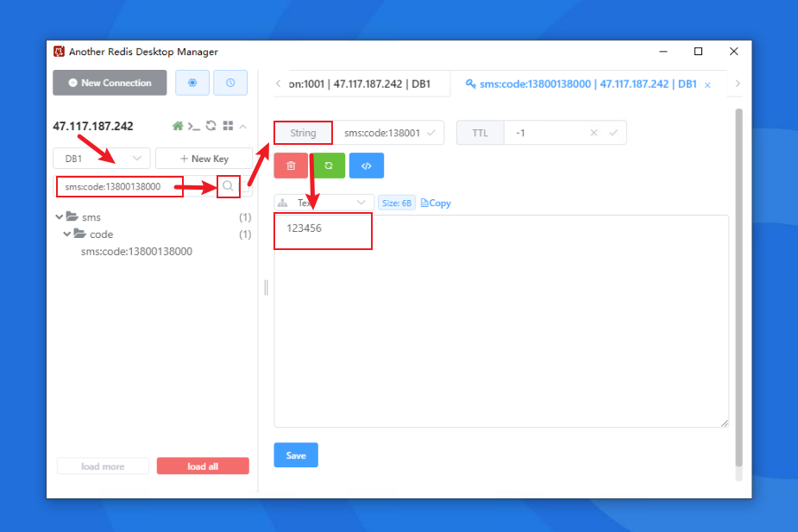Go to connection home icon

(x=178, y=126)
